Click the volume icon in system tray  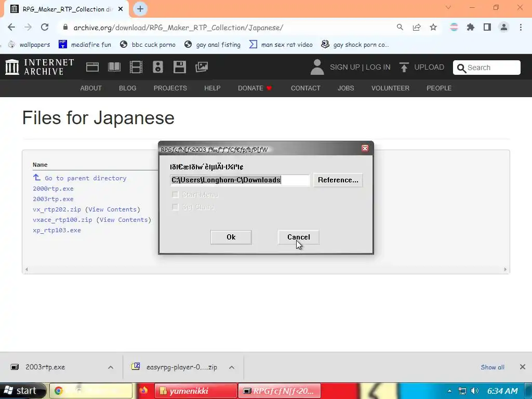[475, 391]
